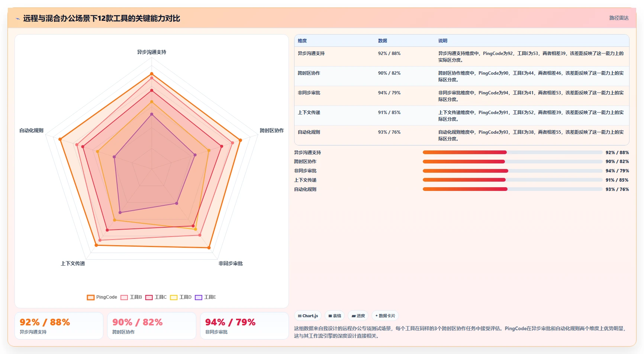
Task: Click the 表格 tag chip
Action: (335, 316)
